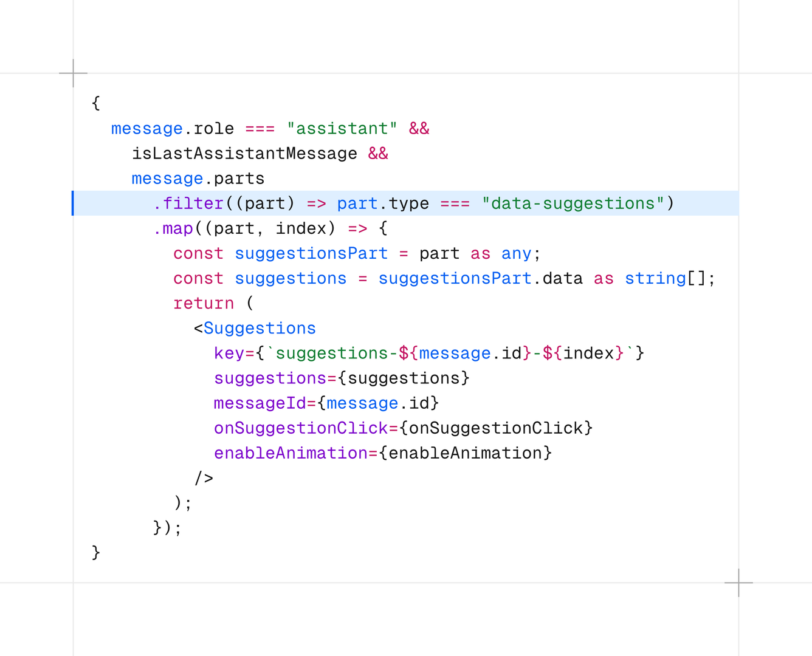This screenshot has width=812, height=656.
Task: Click the blue bar beside the highlighted line
Action: pyautogui.click(x=73, y=203)
